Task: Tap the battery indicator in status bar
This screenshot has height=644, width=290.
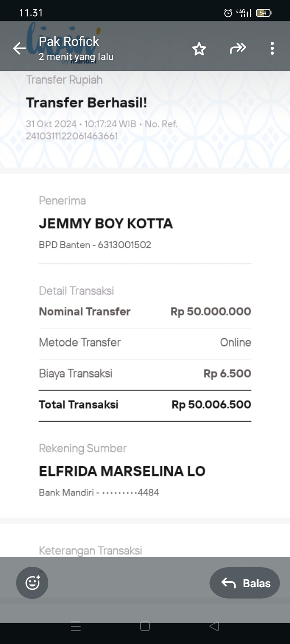Action: [x=263, y=13]
